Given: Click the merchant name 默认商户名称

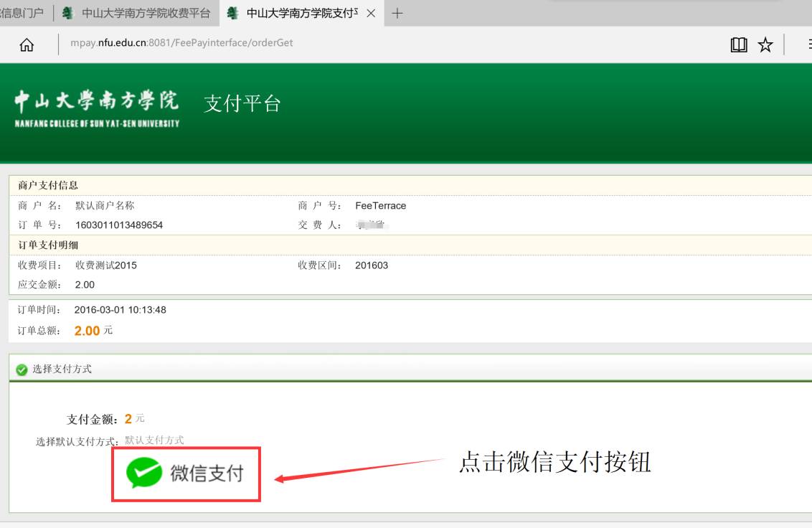Looking at the screenshot, I should 105,206.
